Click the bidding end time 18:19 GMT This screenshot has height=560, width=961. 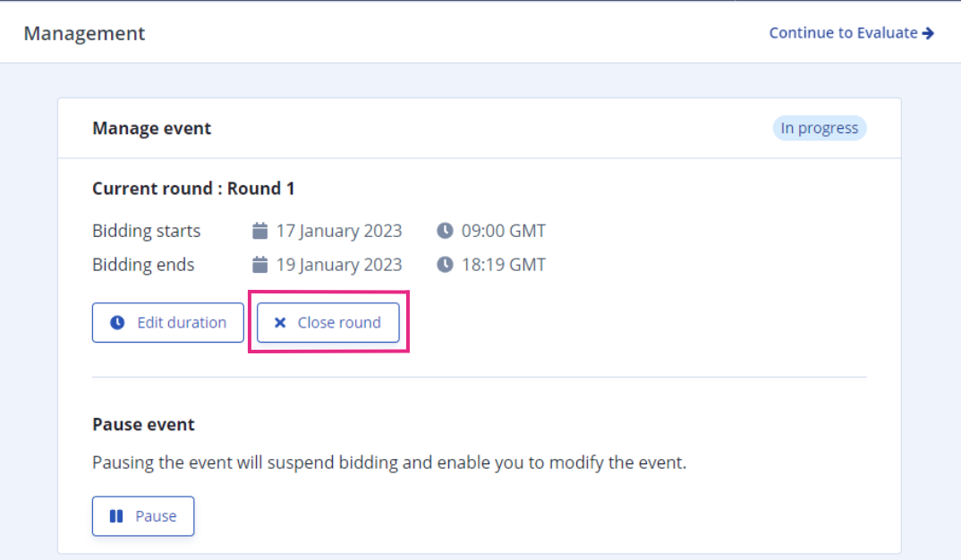coord(503,265)
